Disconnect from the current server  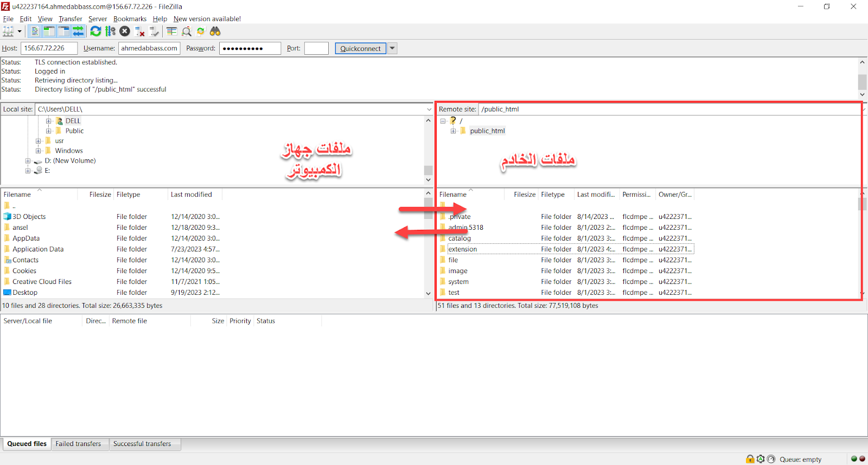139,31
